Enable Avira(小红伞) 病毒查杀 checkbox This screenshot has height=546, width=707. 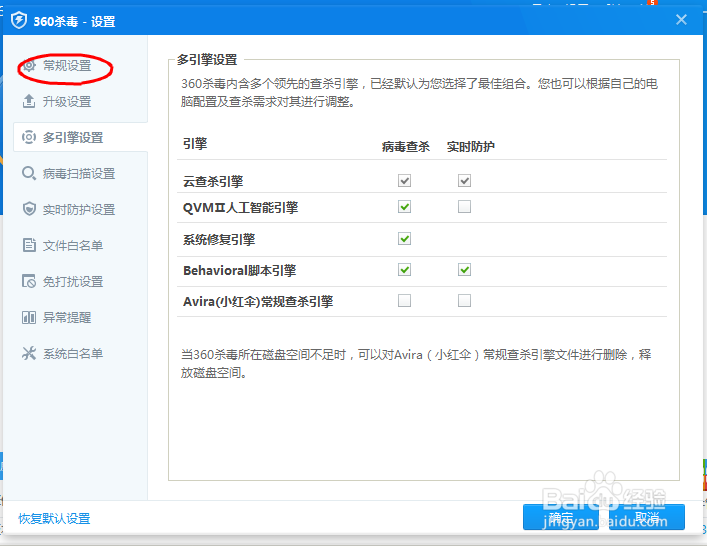click(404, 300)
